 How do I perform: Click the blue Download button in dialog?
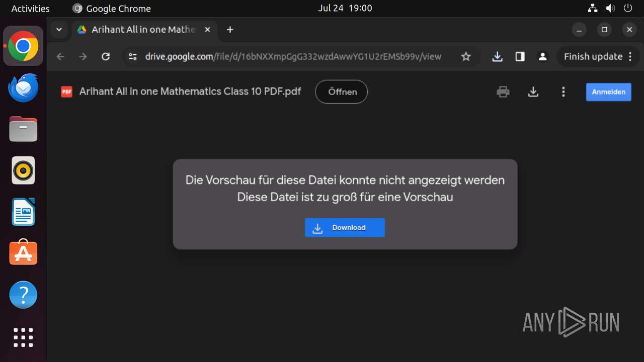pyautogui.click(x=345, y=227)
